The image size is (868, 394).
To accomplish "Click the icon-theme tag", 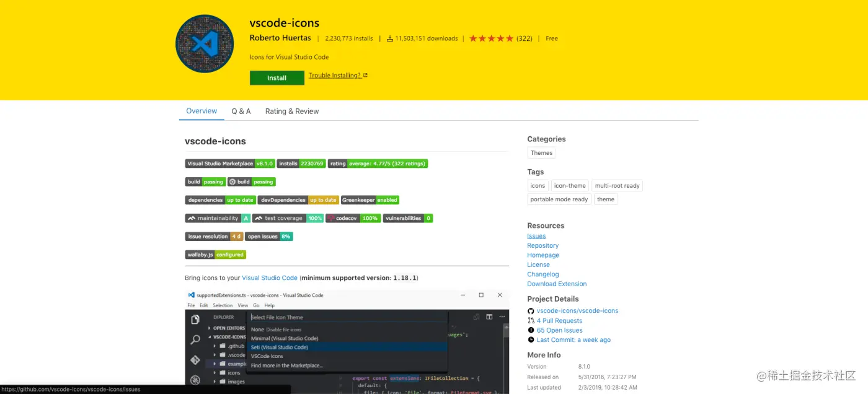I will [570, 186].
